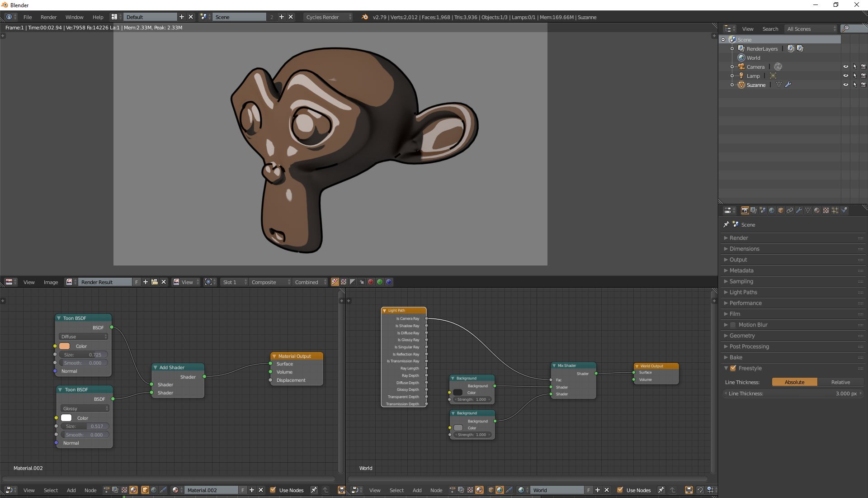868x498 pixels.
Task: Open the Mesh Data triangle tab
Action: click(x=808, y=210)
